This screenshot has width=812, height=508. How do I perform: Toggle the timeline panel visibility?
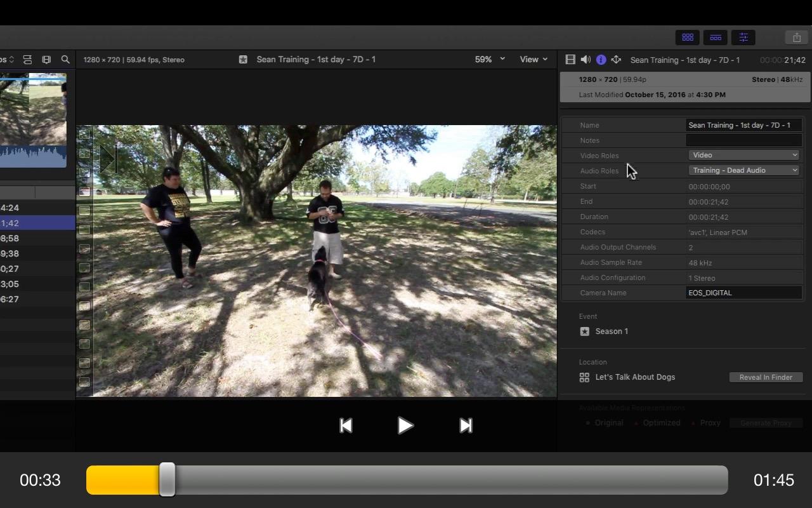716,37
